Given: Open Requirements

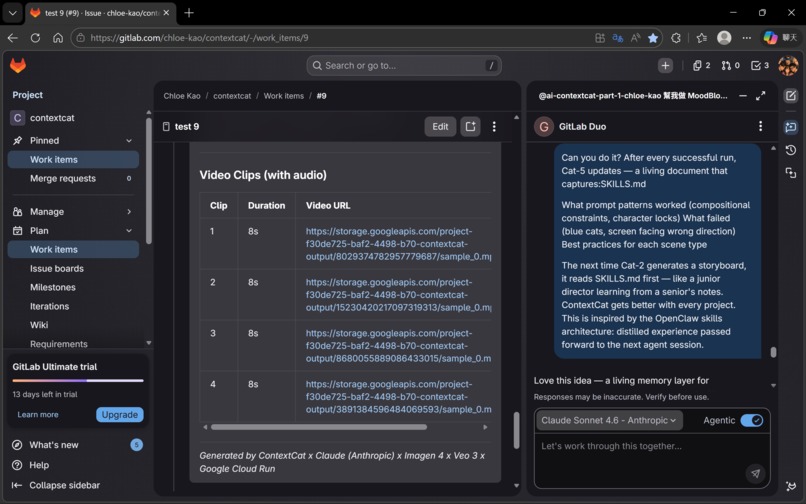Looking at the screenshot, I should pyautogui.click(x=59, y=344).
